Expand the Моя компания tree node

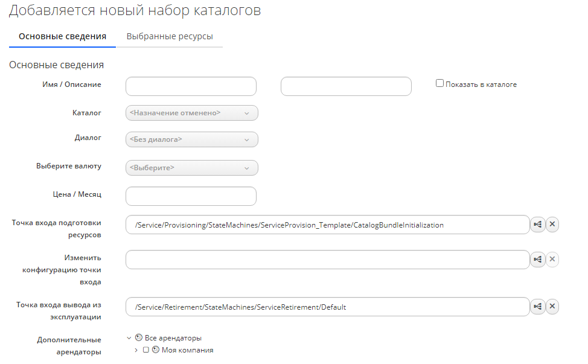136,350
